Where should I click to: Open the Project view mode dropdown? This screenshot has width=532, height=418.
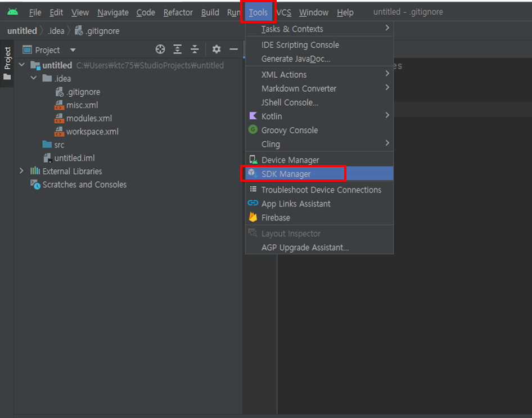pyautogui.click(x=71, y=50)
